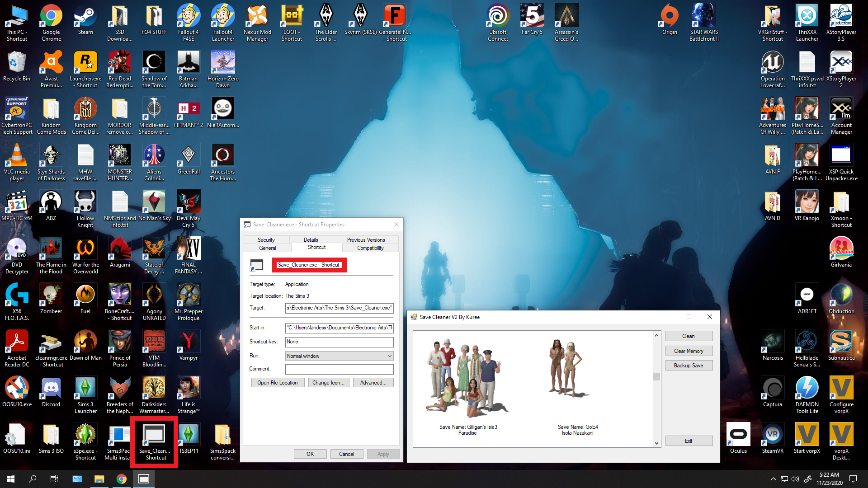868x488 pixels.
Task: Select the Captura desktop icon
Action: 773,392
